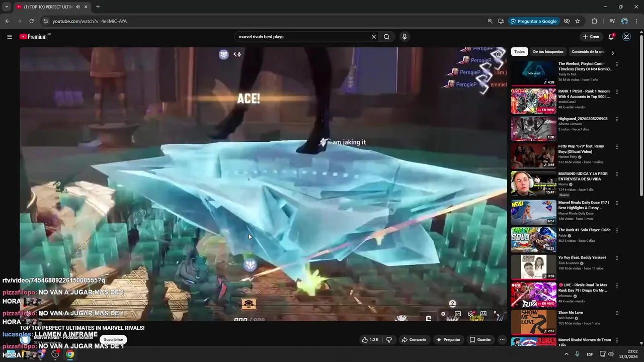Click the Suscribirse button
644x362 pixels.
[113, 340]
